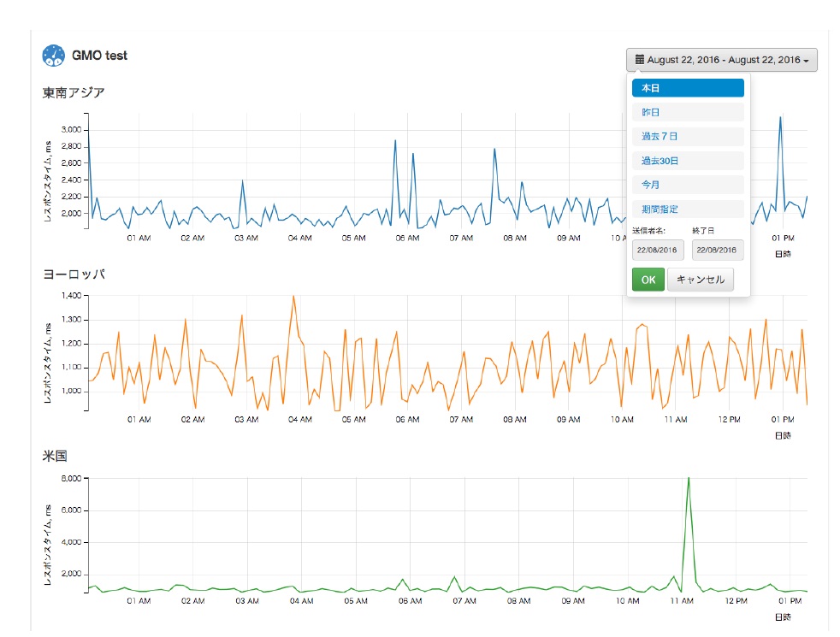Click the 11 AM peak in 米国 green line

(689, 478)
